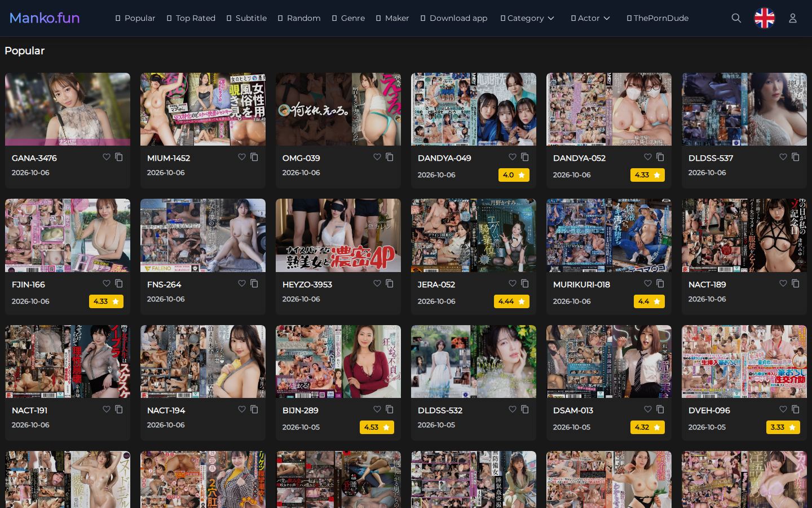Click the copy icon for JERA-052
The image size is (812, 508).
click(525, 283)
